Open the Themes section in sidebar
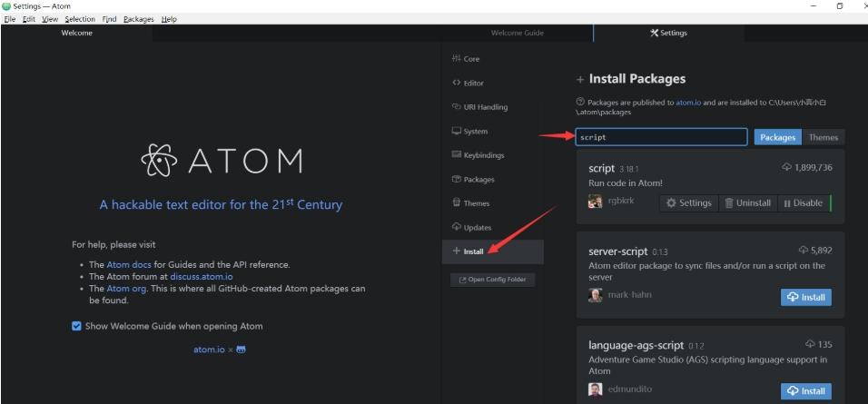The image size is (868, 404). tap(471, 203)
